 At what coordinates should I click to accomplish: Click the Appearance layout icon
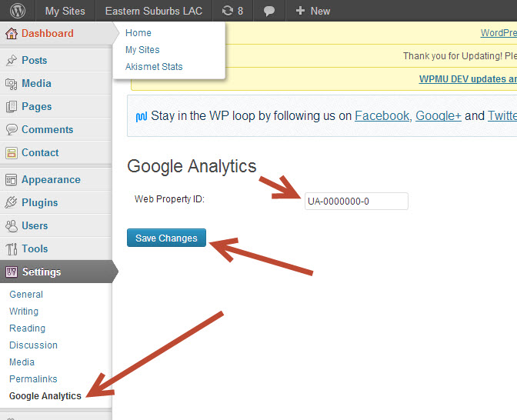tap(12, 180)
